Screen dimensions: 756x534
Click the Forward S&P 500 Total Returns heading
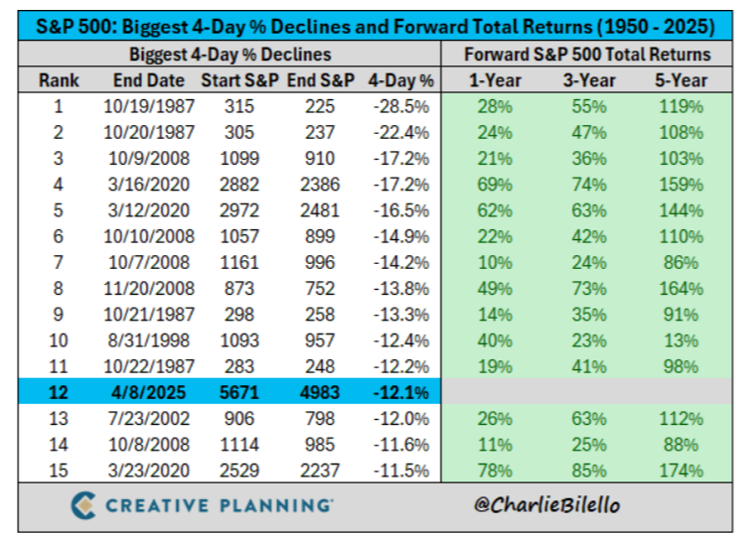[x=588, y=55]
